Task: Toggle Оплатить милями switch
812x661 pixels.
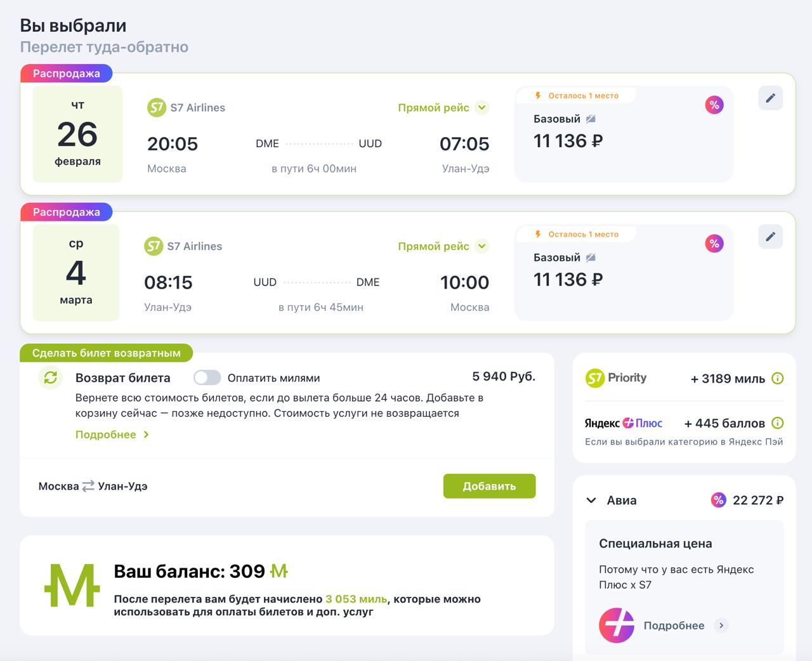Action: [207, 378]
